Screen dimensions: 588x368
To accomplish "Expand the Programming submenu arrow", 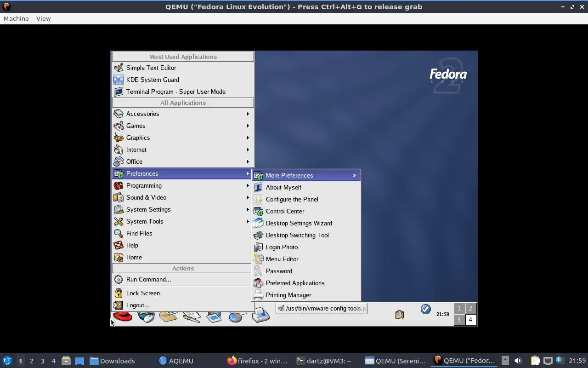I will [x=248, y=185].
